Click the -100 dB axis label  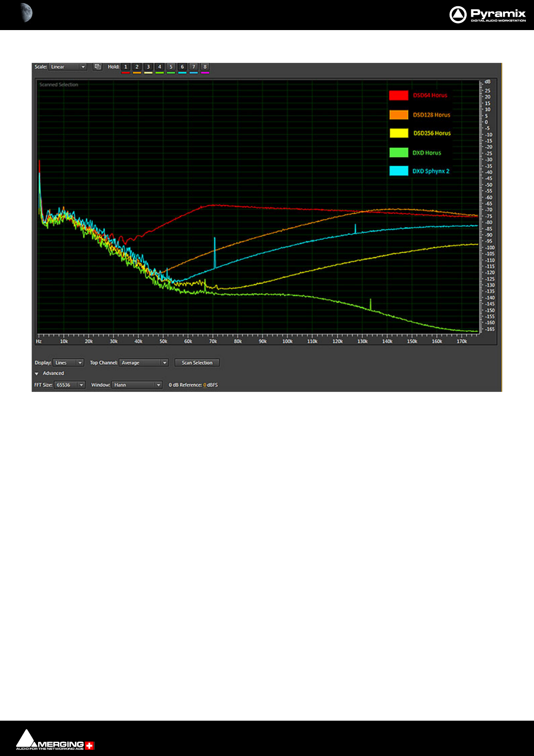point(489,248)
